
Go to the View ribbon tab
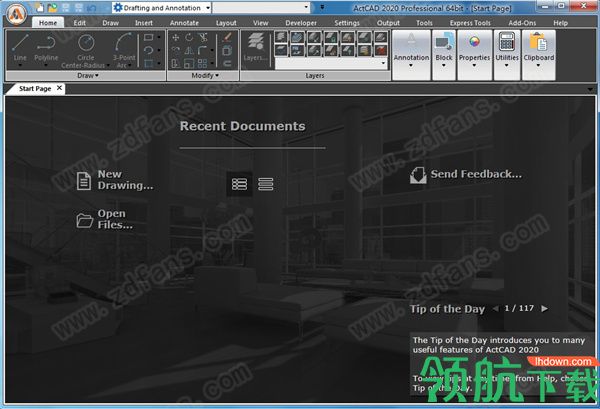[261, 23]
